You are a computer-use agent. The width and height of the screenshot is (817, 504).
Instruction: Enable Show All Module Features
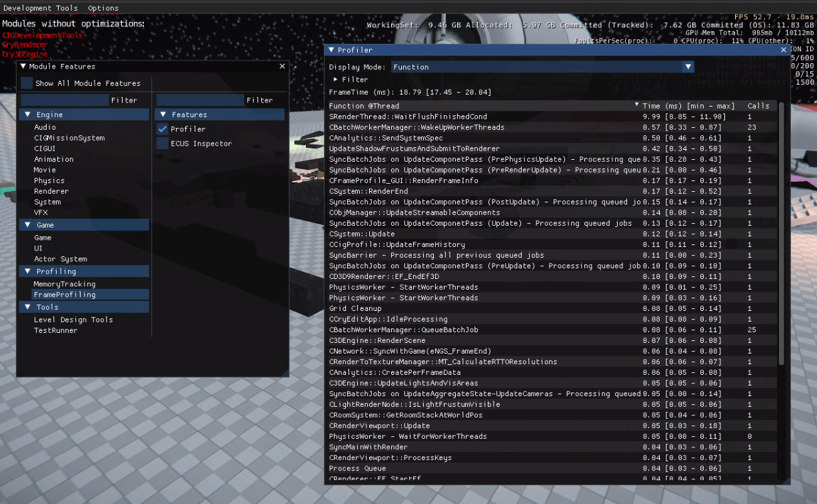click(x=25, y=83)
